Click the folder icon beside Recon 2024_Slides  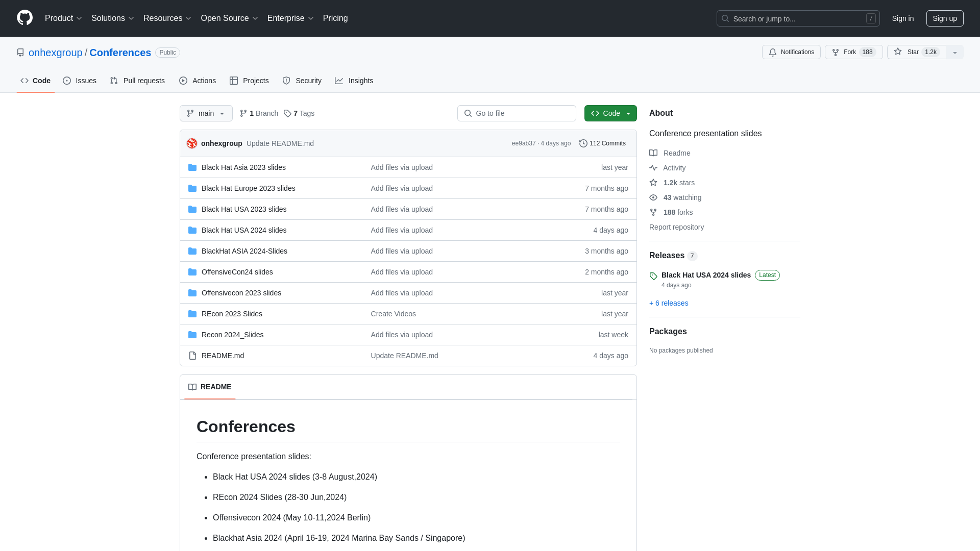(x=192, y=335)
